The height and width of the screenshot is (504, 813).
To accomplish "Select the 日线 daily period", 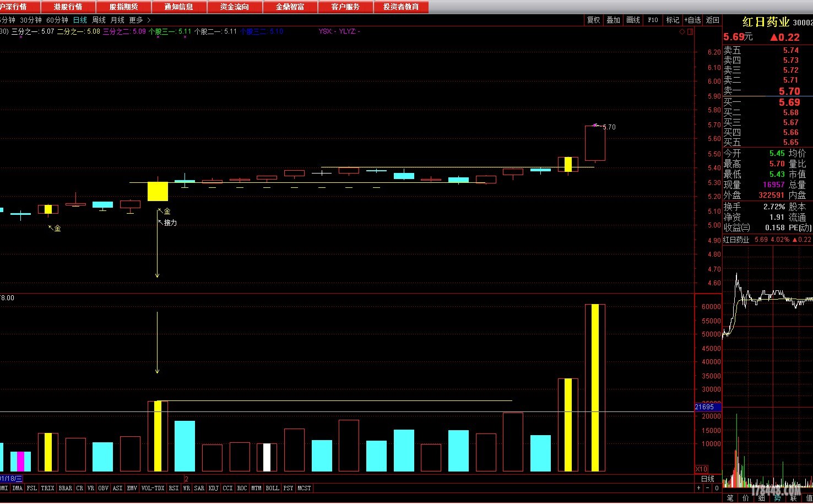I will point(80,20).
